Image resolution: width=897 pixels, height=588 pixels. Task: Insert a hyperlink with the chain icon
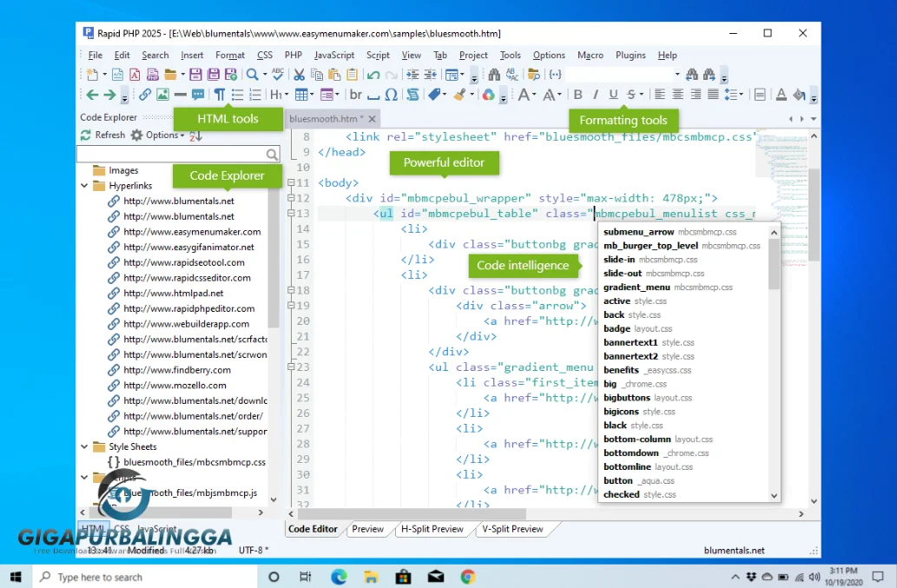coord(145,95)
